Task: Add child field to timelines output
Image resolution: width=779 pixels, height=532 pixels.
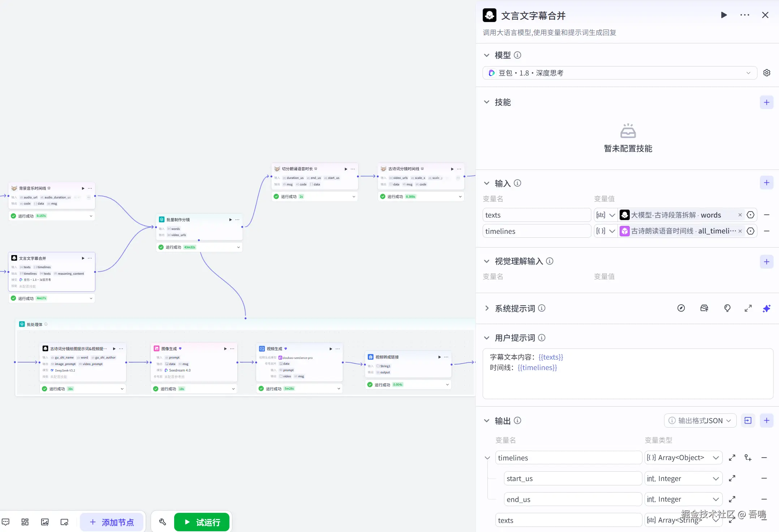Action: 748,458
